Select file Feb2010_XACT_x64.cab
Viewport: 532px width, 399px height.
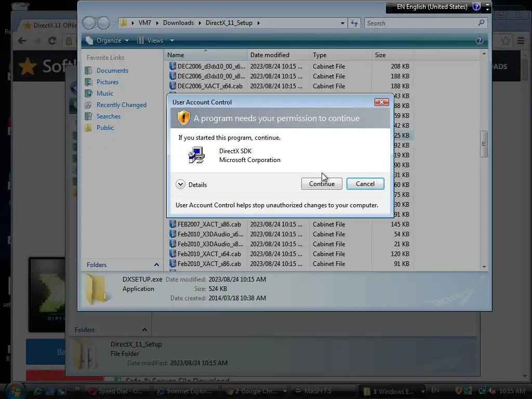click(x=209, y=254)
